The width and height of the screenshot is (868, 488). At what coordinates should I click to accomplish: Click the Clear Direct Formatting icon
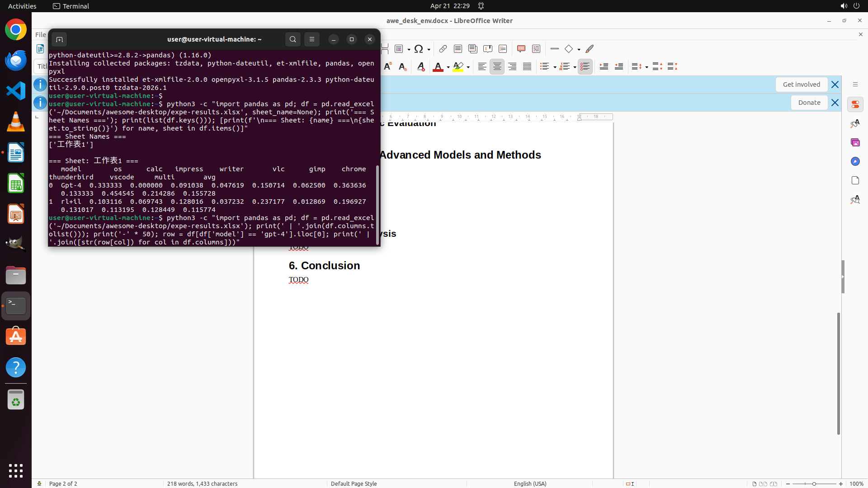tap(421, 67)
